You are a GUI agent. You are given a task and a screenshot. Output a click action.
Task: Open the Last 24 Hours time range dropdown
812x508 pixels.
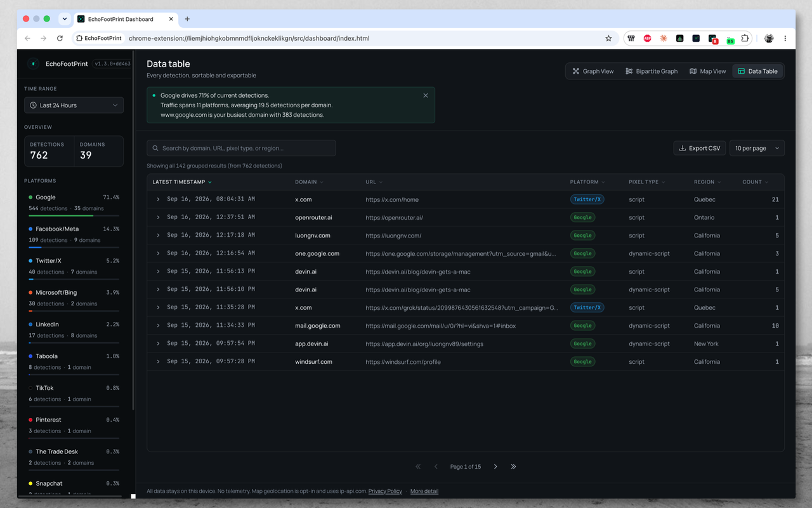click(74, 105)
